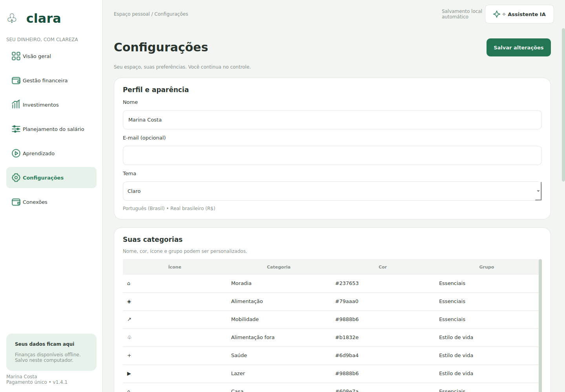This screenshot has width=565, height=392.
Task: Select the Moradia color value #237653
Action: pyautogui.click(x=347, y=283)
